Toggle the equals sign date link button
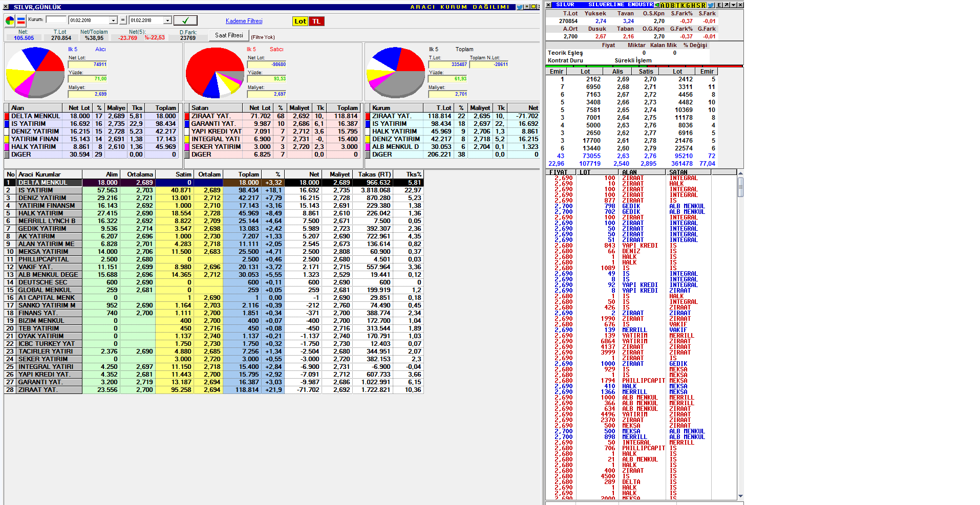 123,20
